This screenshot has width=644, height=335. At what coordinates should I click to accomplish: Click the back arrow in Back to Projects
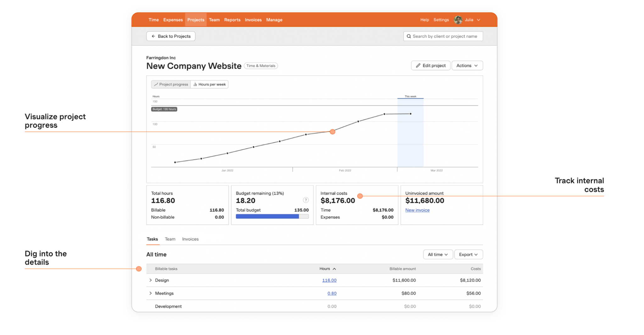[x=153, y=36]
